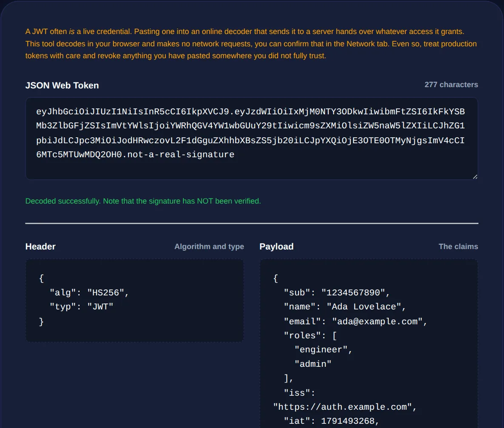The height and width of the screenshot is (428, 504).
Task: Click the "name": "Ada Lovelace" payload line
Action: (345, 307)
